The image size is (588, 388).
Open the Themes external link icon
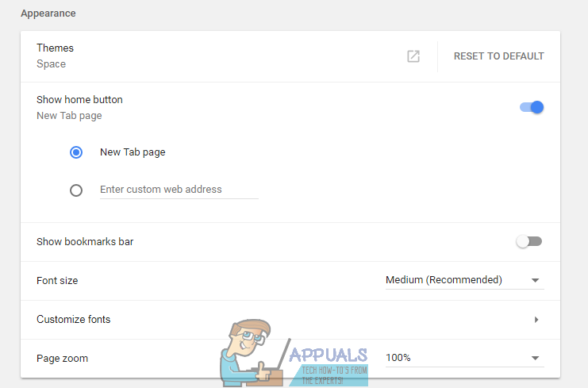(413, 56)
